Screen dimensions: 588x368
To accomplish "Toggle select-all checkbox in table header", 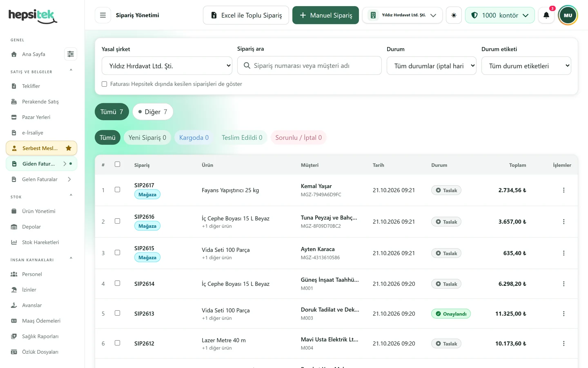I will [x=117, y=164].
